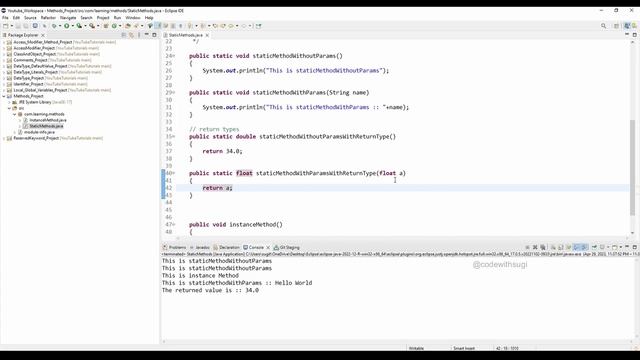Open the Refactor menu
Image resolution: width=640 pixels, height=360 pixels.
click(48, 18)
